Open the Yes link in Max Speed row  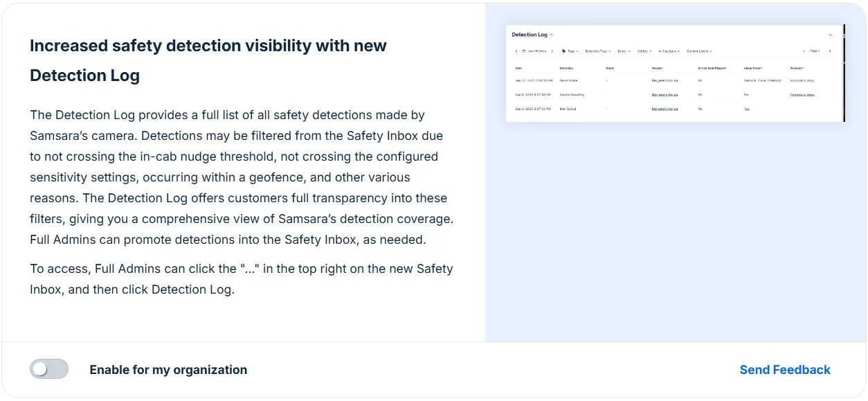pyautogui.click(x=746, y=109)
